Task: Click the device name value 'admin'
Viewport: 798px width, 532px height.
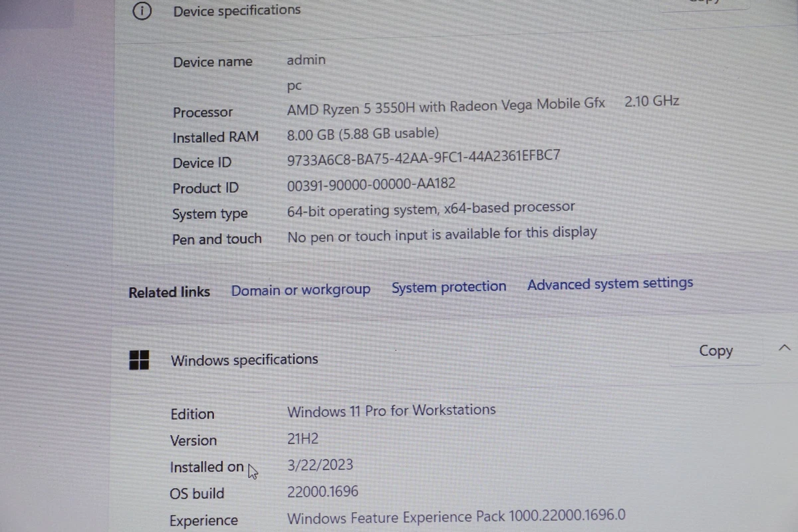Action: [x=306, y=60]
